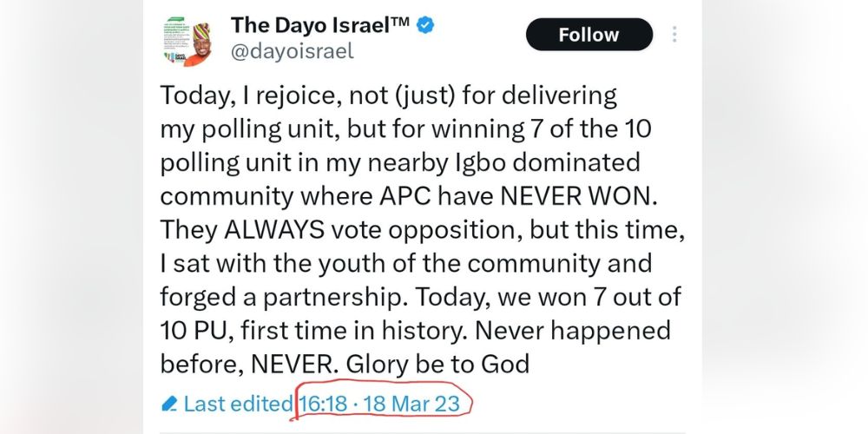This screenshot has height=434, width=868.
Task: Visit the @dayoisrael handle link
Action: click(x=292, y=51)
